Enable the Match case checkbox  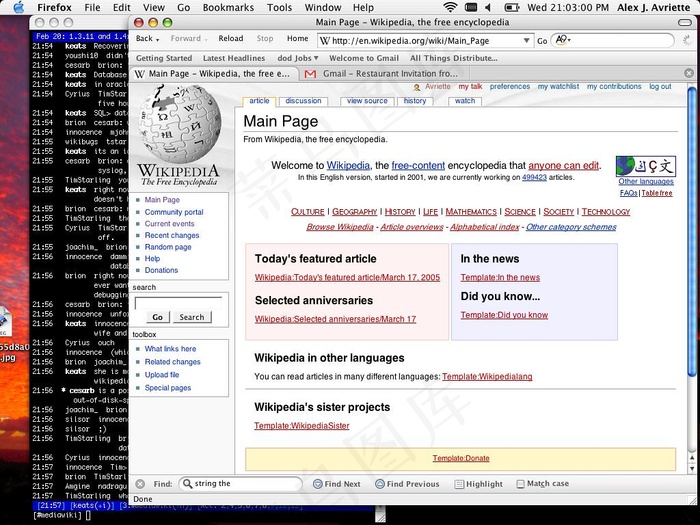(521, 484)
